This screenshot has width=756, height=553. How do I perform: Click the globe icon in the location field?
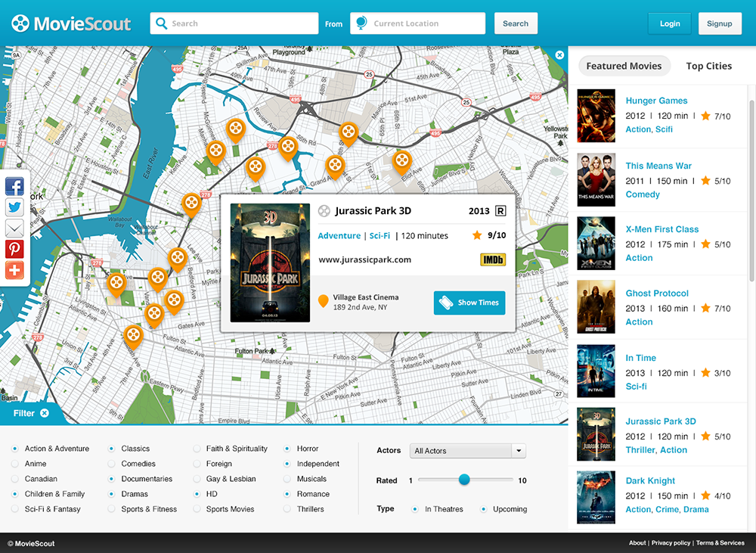pyautogui.click(x=361, y=23)
